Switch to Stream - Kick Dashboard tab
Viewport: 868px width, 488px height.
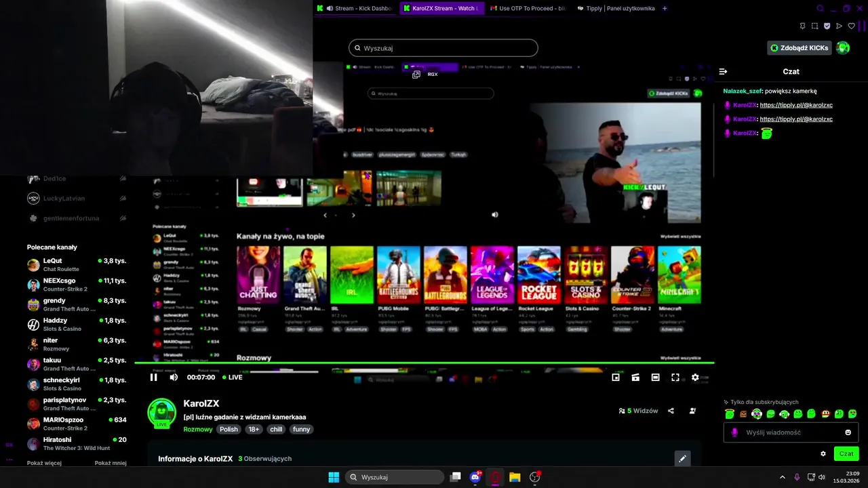coord(355,8)
